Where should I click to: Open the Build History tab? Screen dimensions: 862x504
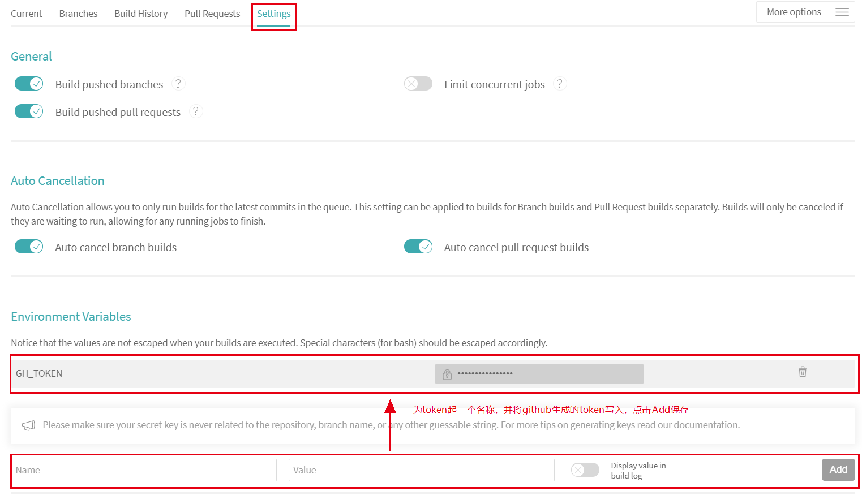(x=141, y=14)
